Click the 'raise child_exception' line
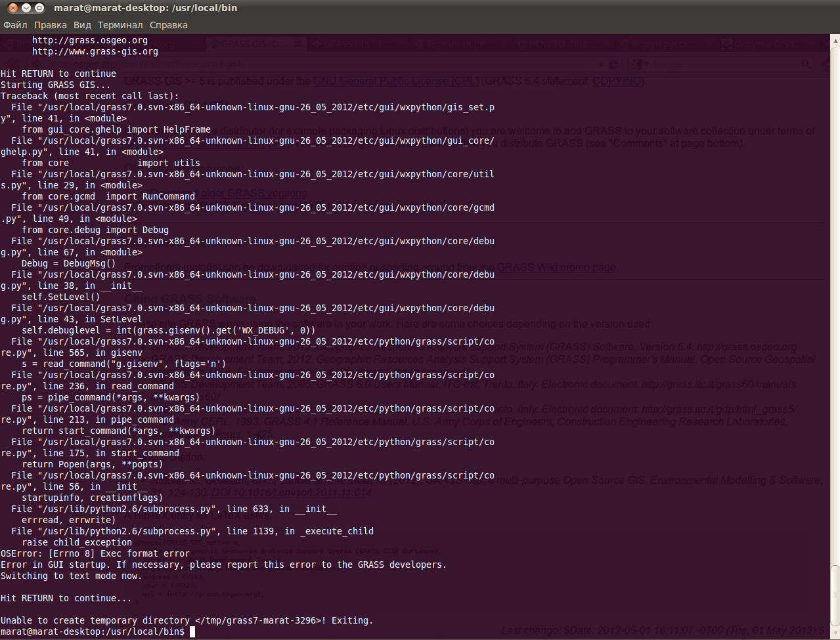 pyautogui.click(x=77, y=542)
